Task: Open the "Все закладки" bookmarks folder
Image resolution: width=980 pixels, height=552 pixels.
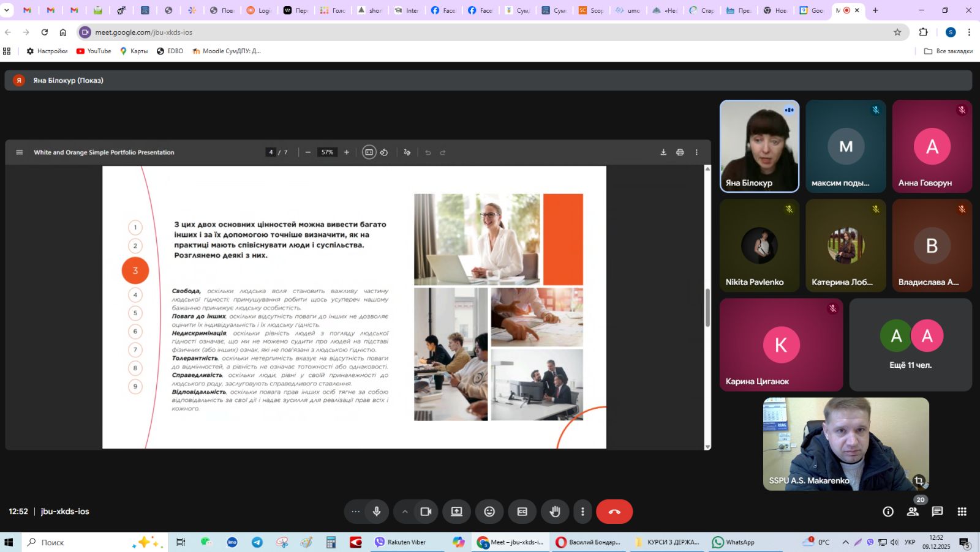Action: click(x=948, y=51)
